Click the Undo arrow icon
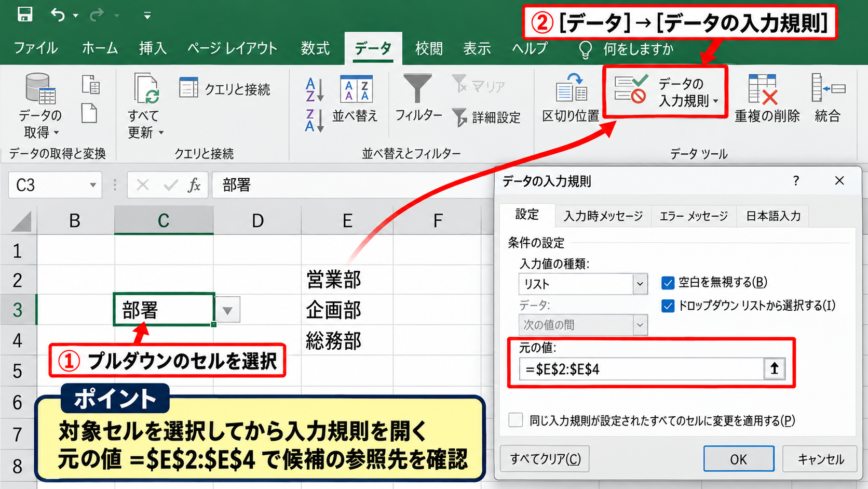Screen dimensions: 868x489 click(58, 15)
